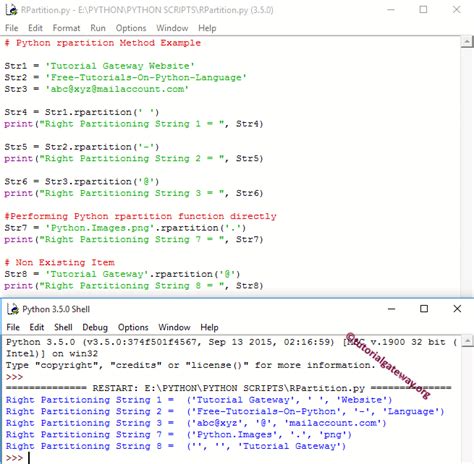This screenshot has width=474, height=464.
Task: Open the File menu in Python Shell
Action: (x=13, y=327)
